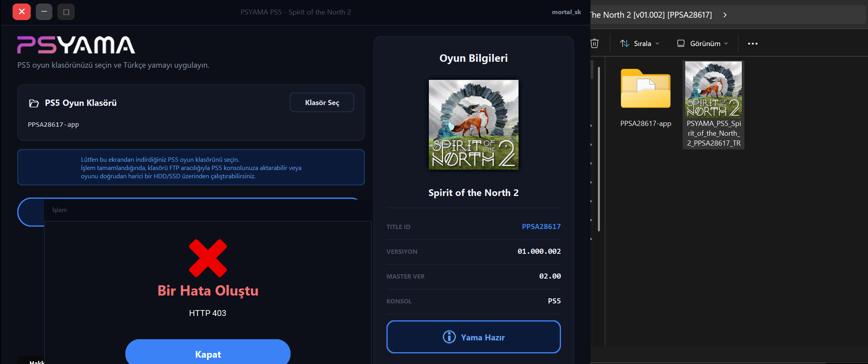Open the Görünüm view dropdown in Explorer
868x364 pixels.
click(702, 43)
